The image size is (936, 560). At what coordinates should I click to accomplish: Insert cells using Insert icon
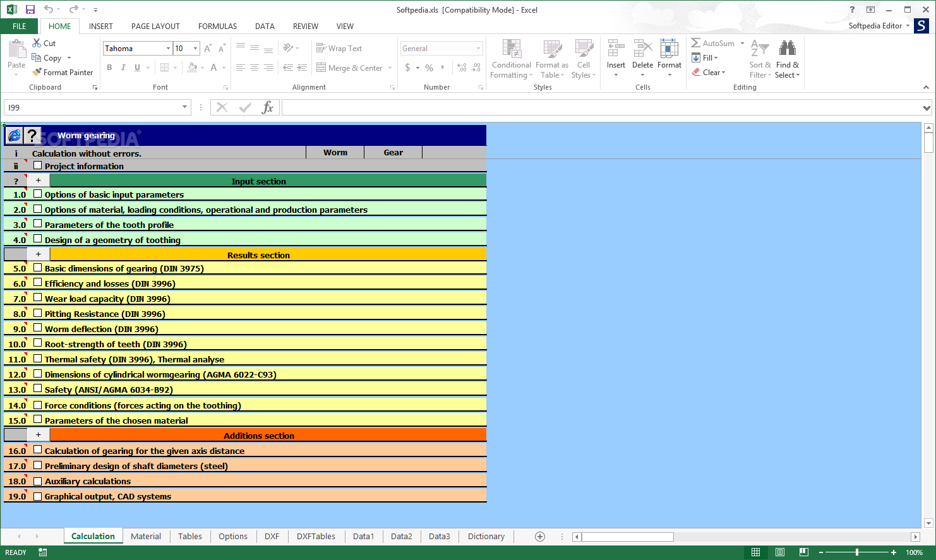[x=616, y=49]
